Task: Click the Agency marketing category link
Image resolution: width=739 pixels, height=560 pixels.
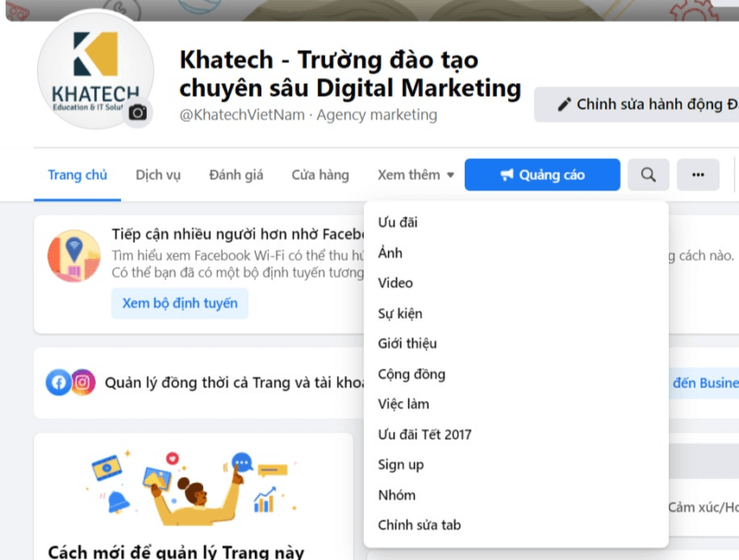Action: [377, 115]
